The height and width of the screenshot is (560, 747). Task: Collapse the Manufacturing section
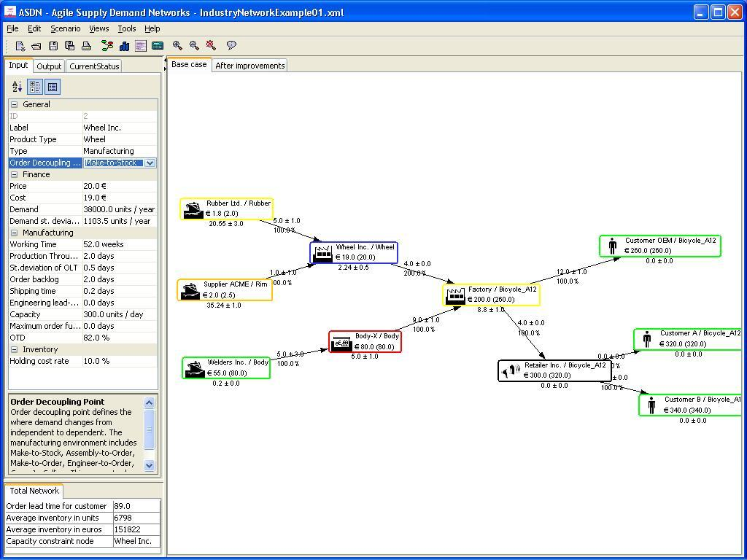click(15, 233)
